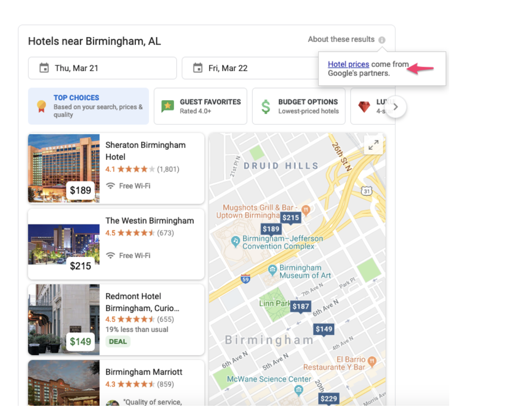Image resolution: width=509 pixels, height=420 pixels.
Task: Open the Hotel prices link in tooltip
Action: (348, 64)
